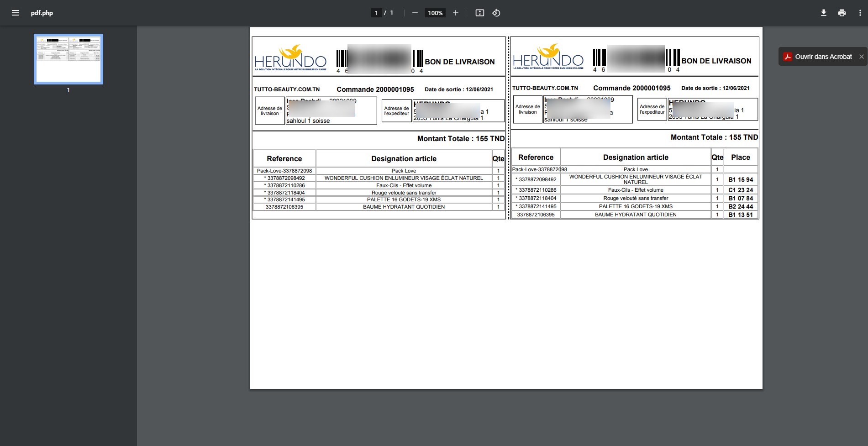Click the Place column header
This screenshot has height=446, width=868.
pyautogui.click(x=741, y=157)
